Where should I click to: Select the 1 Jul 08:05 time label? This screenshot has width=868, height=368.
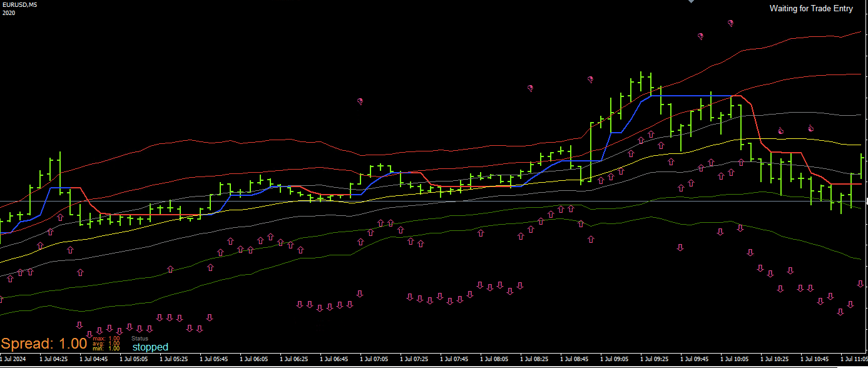pos(494,360)
